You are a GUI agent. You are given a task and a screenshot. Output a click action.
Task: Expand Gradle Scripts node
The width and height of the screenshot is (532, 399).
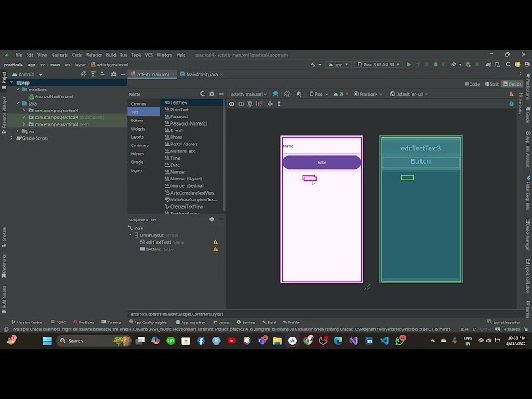tap(12, 138)
